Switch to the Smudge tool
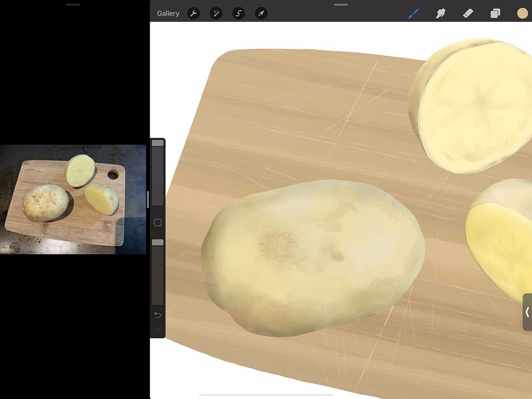532x399 pixels. pos(441,13)
